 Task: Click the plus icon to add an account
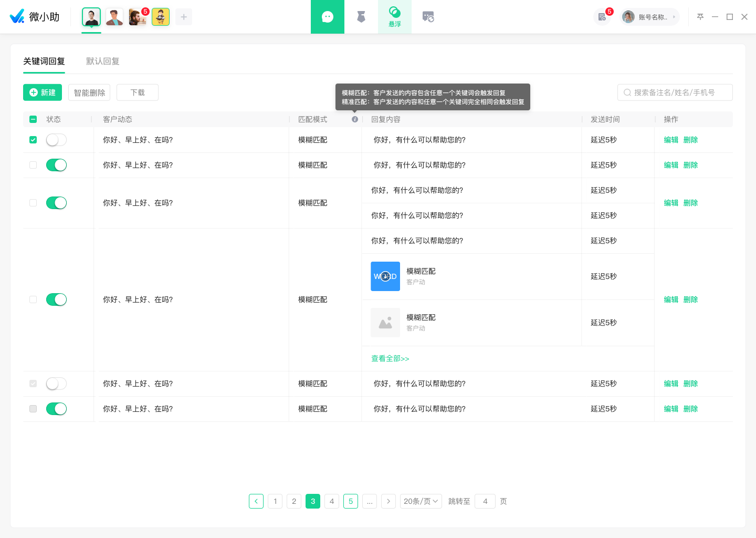tap(184, 17)
